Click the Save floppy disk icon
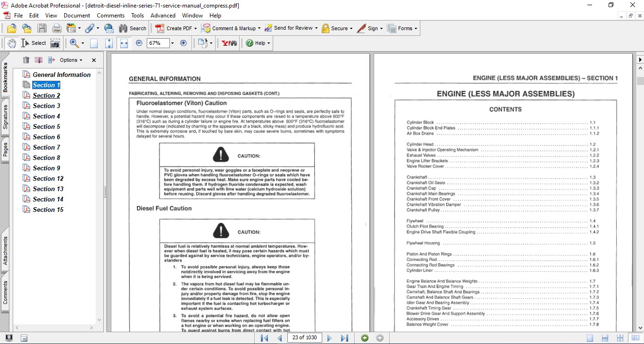 point(42,28)
